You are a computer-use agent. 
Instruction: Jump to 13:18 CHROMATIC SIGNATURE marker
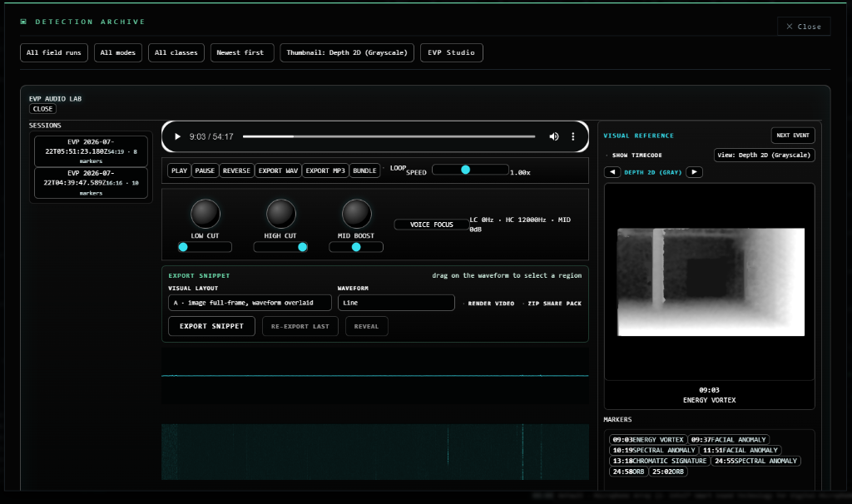coord(660,461)
